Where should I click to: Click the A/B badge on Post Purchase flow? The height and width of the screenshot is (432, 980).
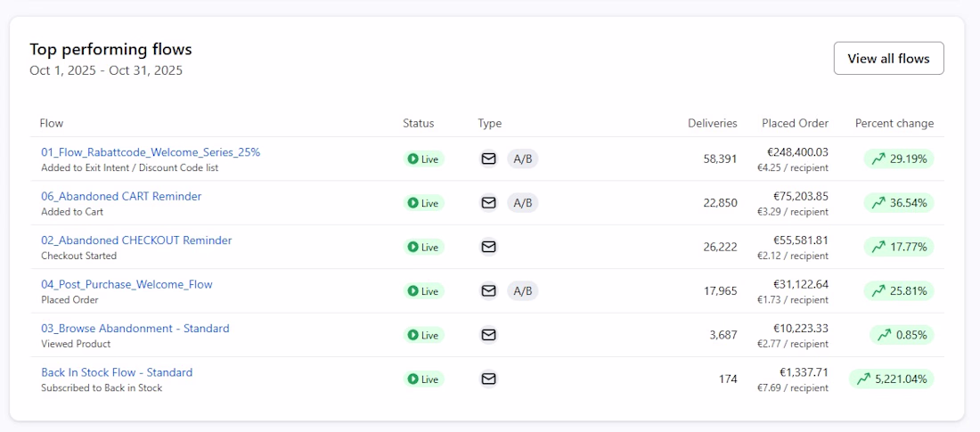523,290
